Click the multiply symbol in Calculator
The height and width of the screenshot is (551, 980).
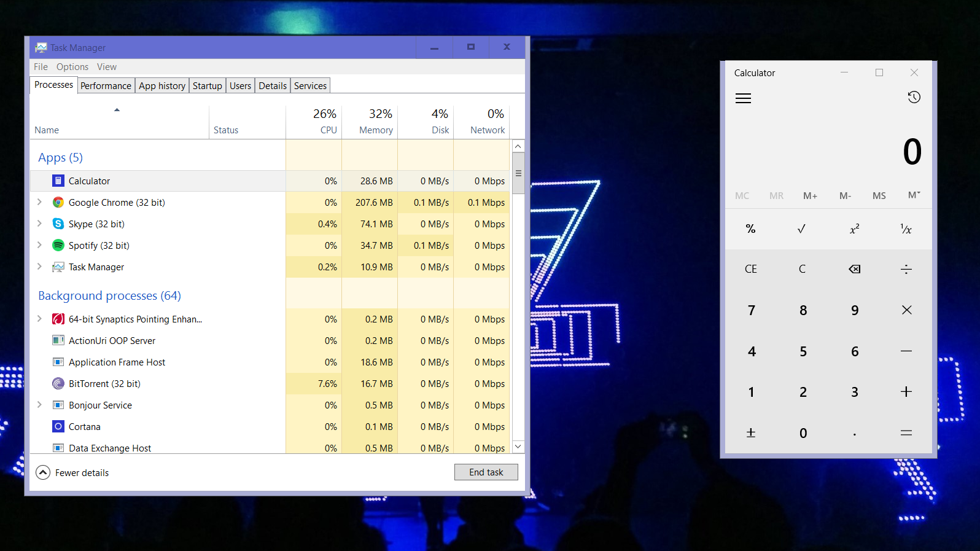coord(906,310)
